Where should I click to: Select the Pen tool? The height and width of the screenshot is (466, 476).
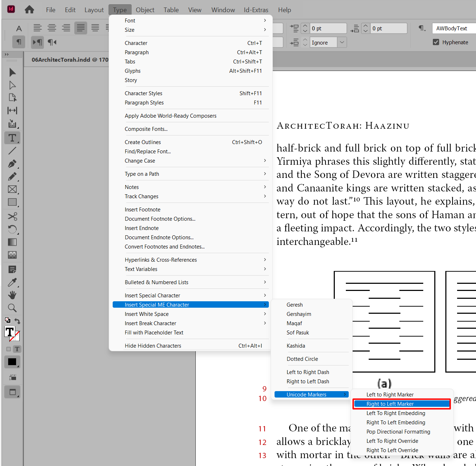[12, 164]
